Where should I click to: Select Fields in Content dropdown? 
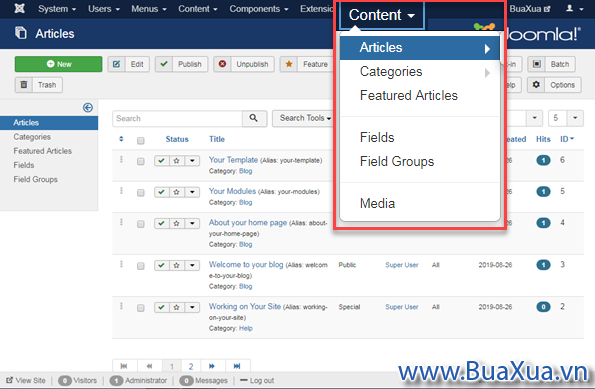[x=377, y=137]
